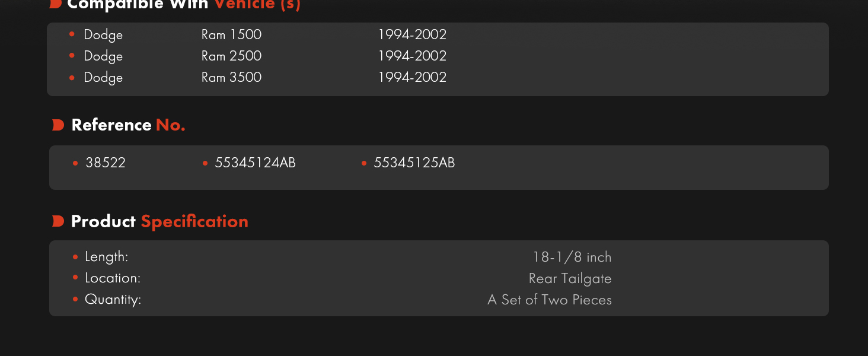This screenshot has height=356, width=868.
Task: Click reference number 55345124AB
Action: 255,163
